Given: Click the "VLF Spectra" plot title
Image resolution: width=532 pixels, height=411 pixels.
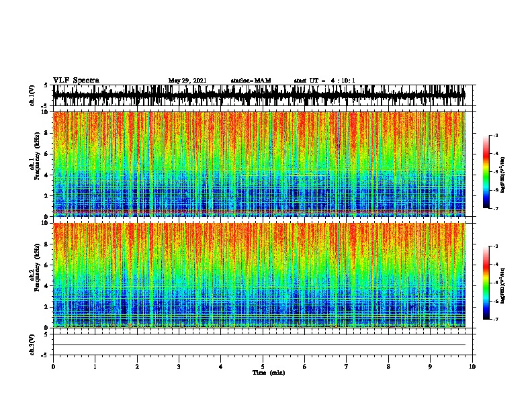Looking at the screenshot, I should (x=76, y=81).
